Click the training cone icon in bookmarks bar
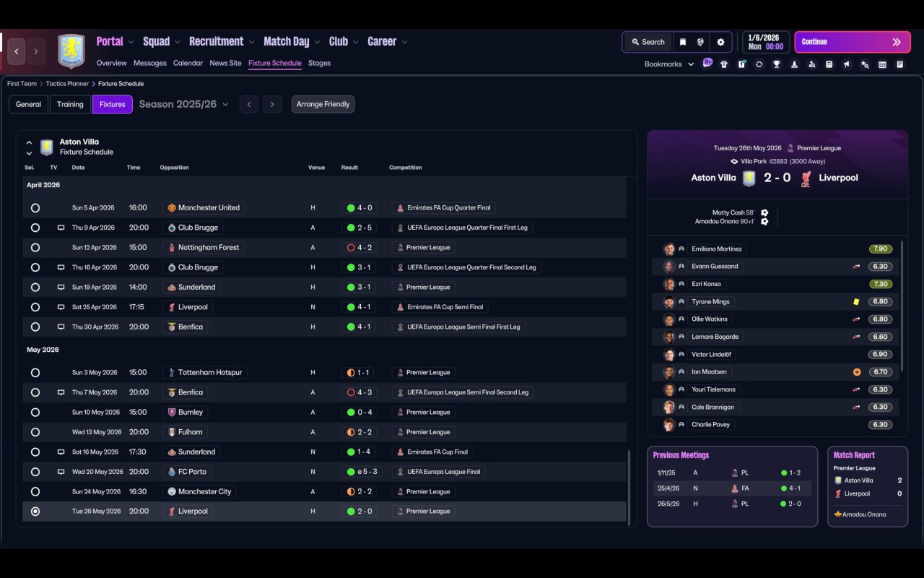This screenshot has height=578, width=924. (794, 64)
